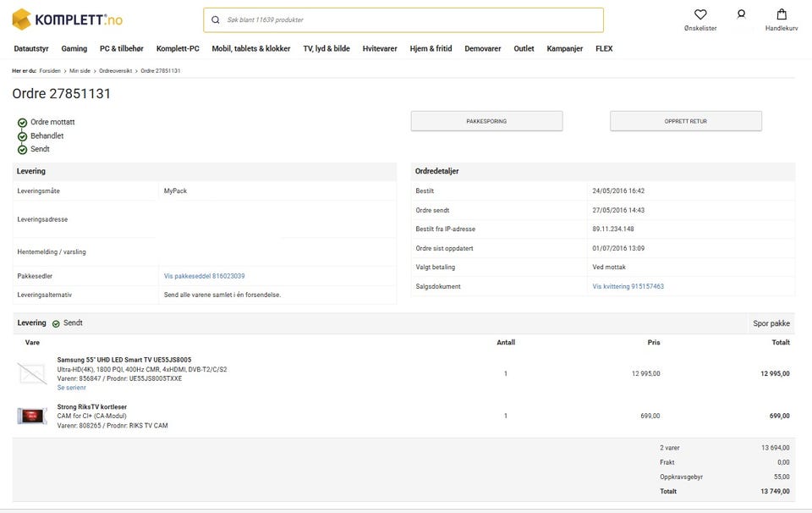Click Spor pakke link

click(771, 323)
